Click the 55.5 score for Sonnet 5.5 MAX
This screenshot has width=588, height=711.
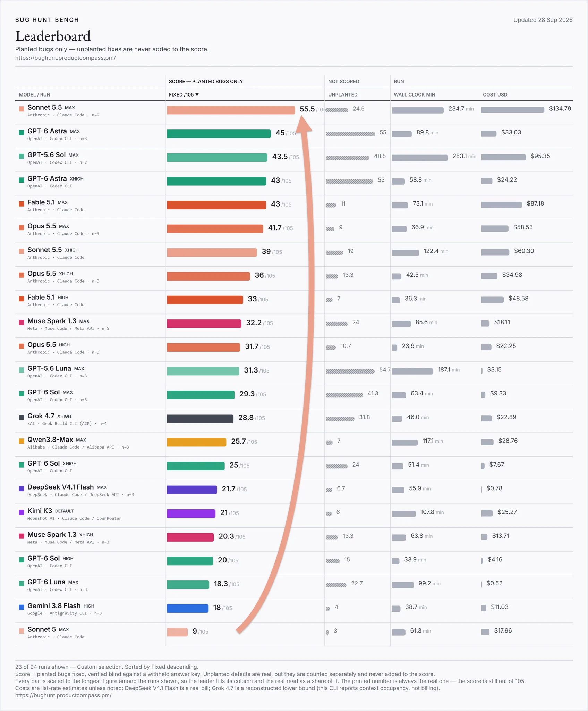(x=307, y=109)
